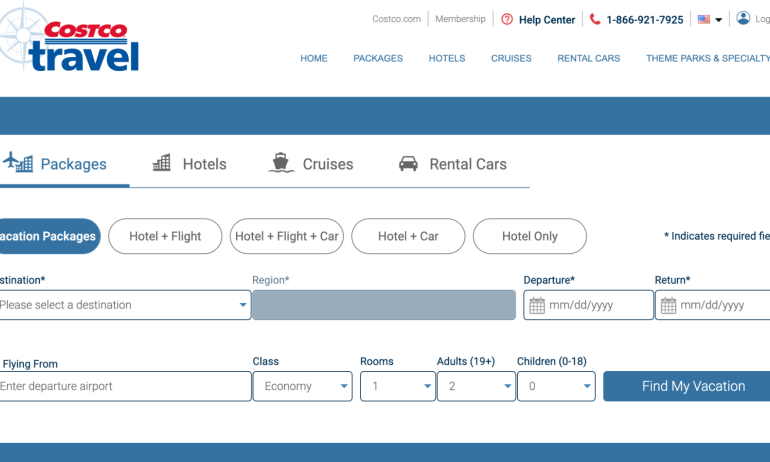Click the US flag country icon
The image size is (770, 462).
[x=704, y=20]
